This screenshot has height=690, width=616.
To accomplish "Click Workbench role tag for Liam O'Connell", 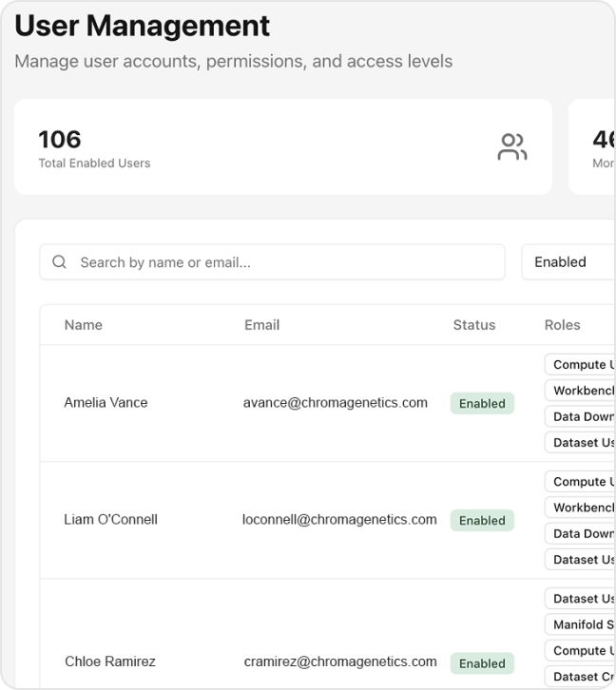I will [x=580, y=508].
